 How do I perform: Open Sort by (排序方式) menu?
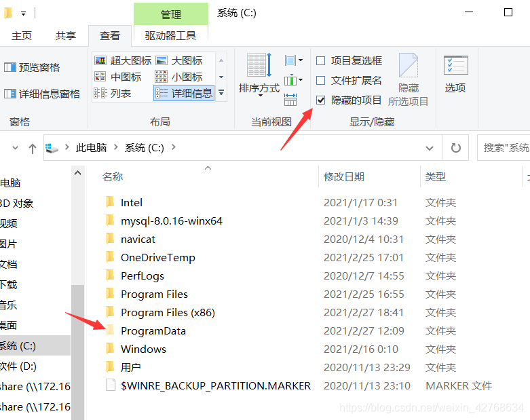(259, 75)
